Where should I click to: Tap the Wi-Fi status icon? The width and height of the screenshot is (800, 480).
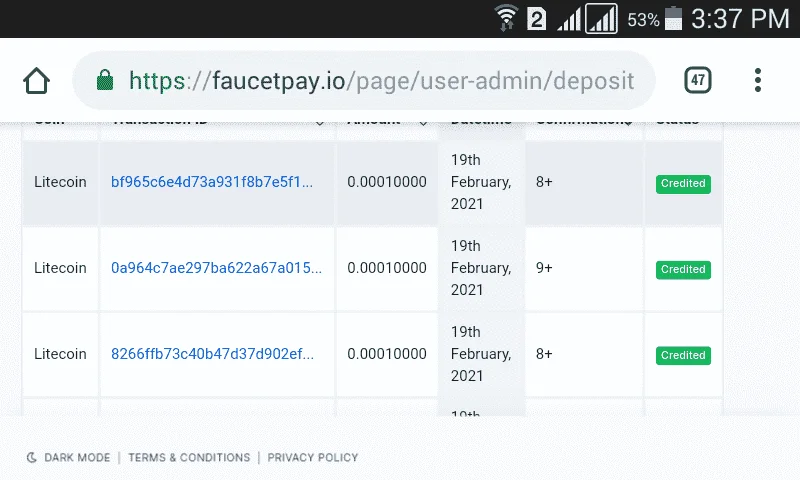click(506, 18)
